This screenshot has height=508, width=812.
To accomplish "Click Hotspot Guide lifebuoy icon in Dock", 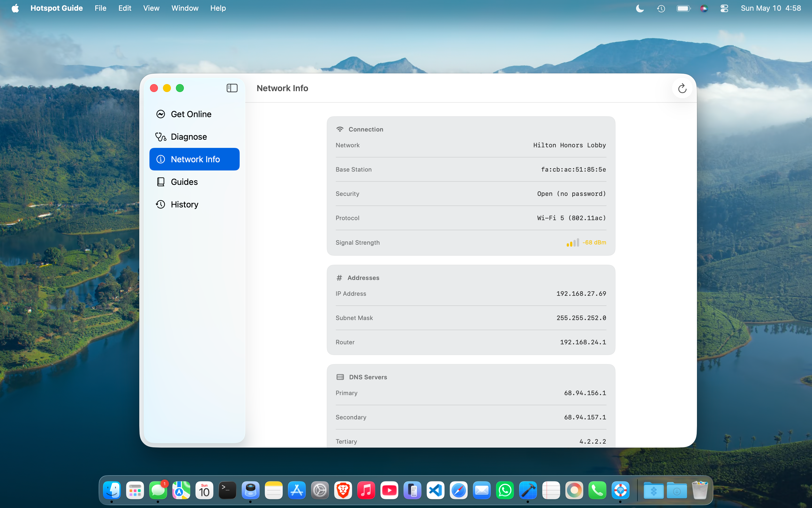I will (620, 491).
